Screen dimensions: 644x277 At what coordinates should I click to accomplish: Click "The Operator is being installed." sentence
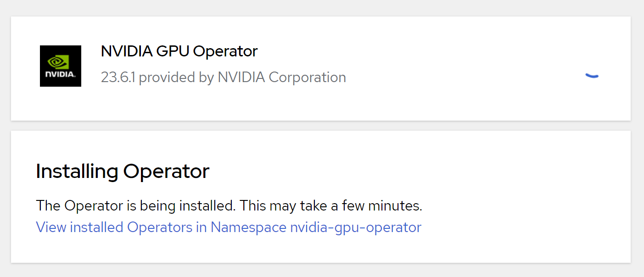coord(135,206)
